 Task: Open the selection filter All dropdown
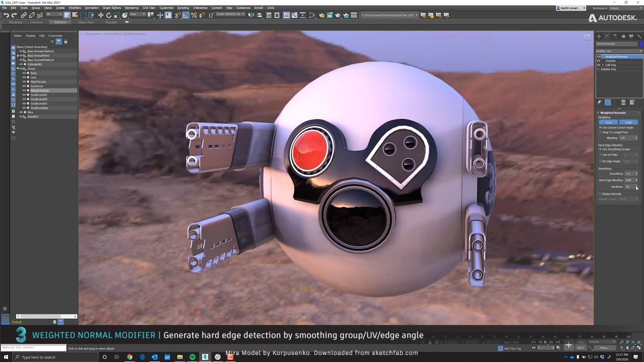point(54,15)
